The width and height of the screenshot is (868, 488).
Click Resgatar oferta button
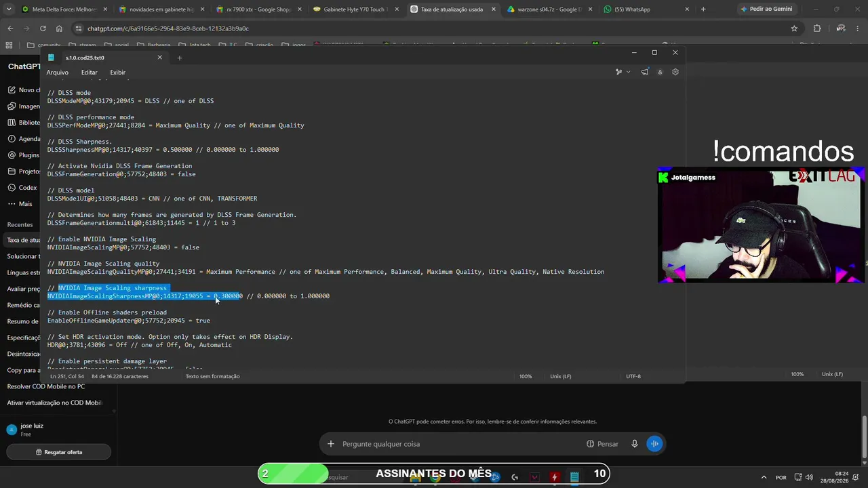59,452
